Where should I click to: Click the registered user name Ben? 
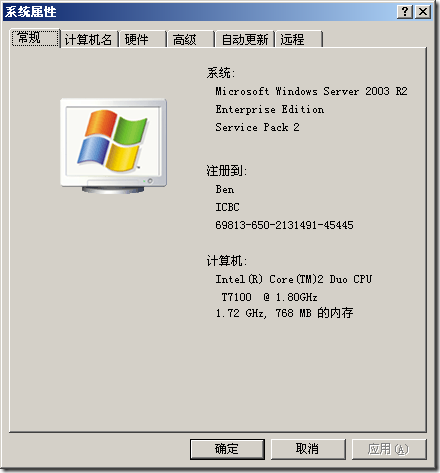(225, 189)
